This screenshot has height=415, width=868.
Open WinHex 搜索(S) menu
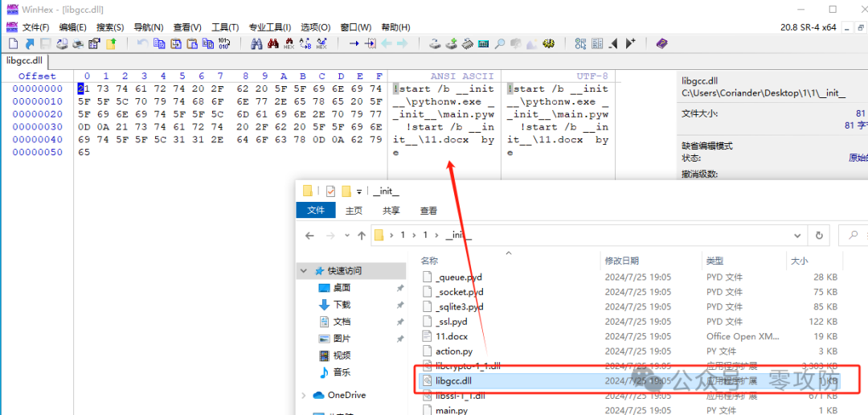coord(110,27)
